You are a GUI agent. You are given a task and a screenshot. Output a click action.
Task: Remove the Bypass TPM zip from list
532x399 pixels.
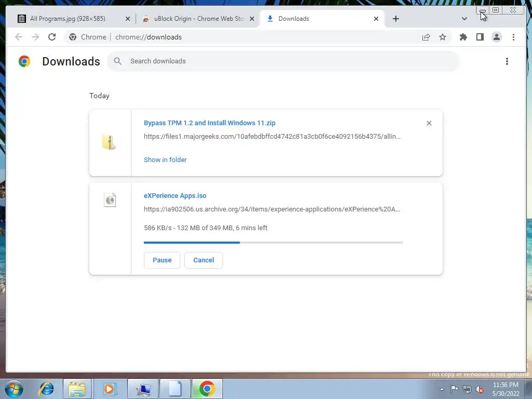pos(429,123)
